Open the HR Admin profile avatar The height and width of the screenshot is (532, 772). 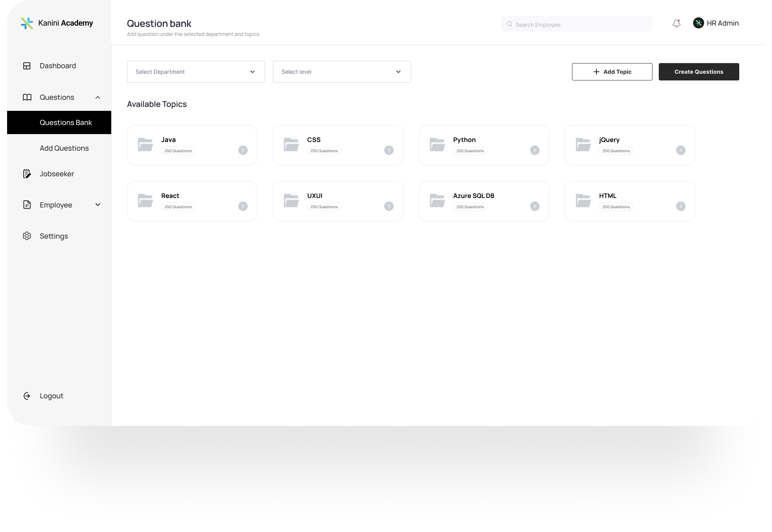pos(698,23)
